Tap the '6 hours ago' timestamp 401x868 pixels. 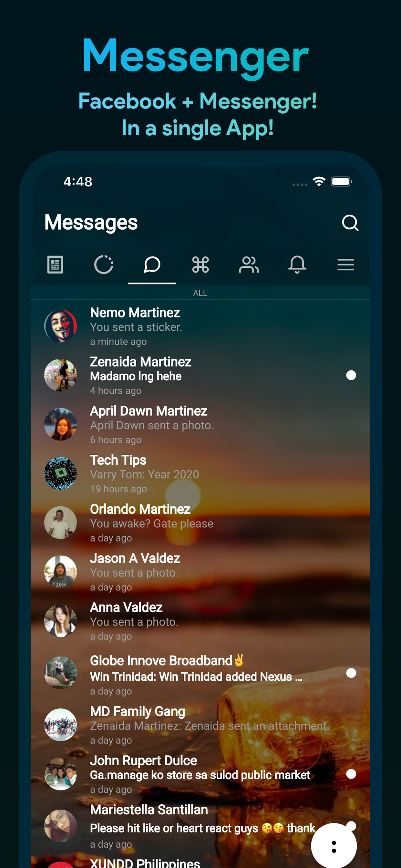click(116, 440)
